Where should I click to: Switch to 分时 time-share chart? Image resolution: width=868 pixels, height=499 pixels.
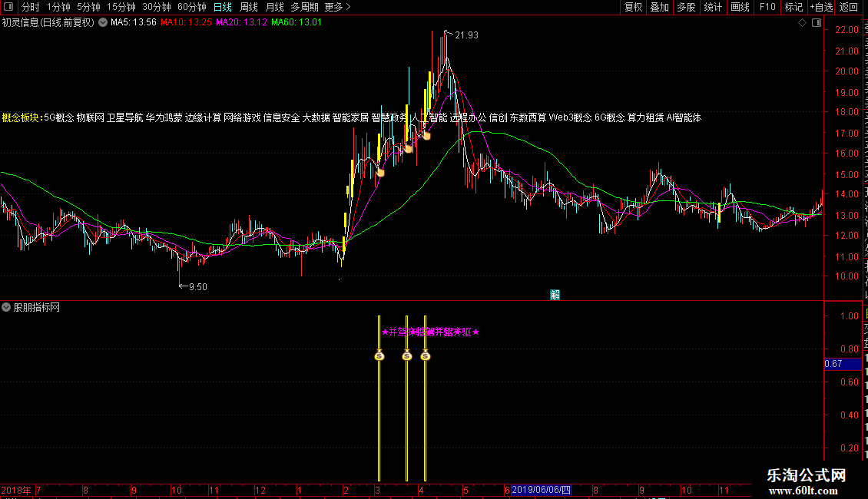[31, 7]
